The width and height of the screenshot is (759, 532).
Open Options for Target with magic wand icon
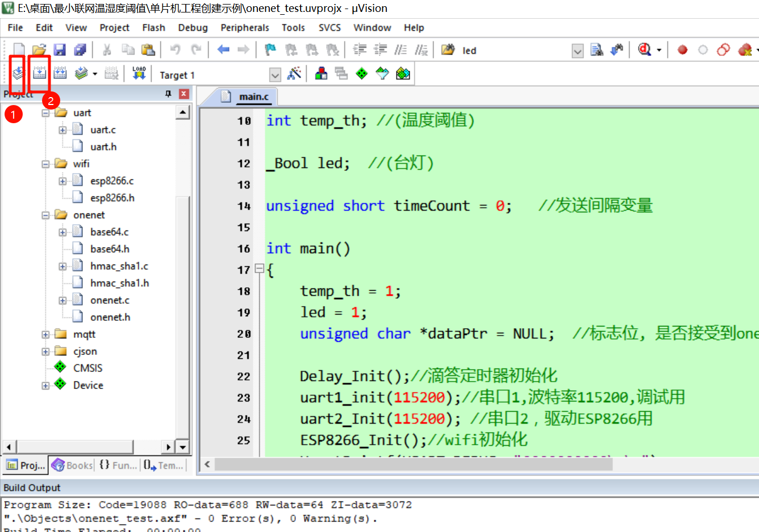(x=294, y=73)
